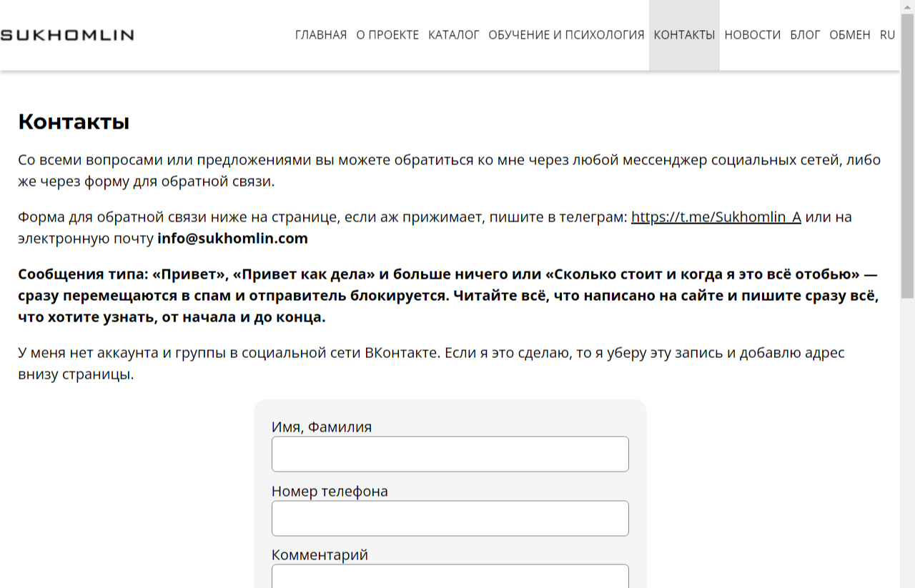The image size is (915, 588).
Task: Click the info@sukhomlin.com email address
Action: point(232,239)
